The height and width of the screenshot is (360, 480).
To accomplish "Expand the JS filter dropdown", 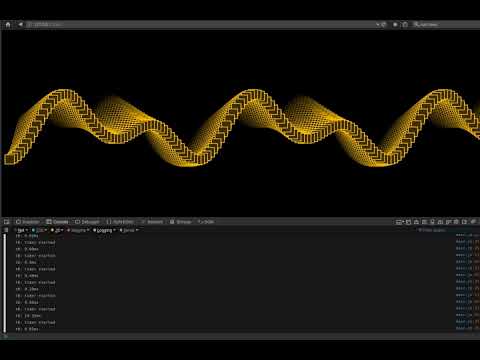I will [57, 230].
